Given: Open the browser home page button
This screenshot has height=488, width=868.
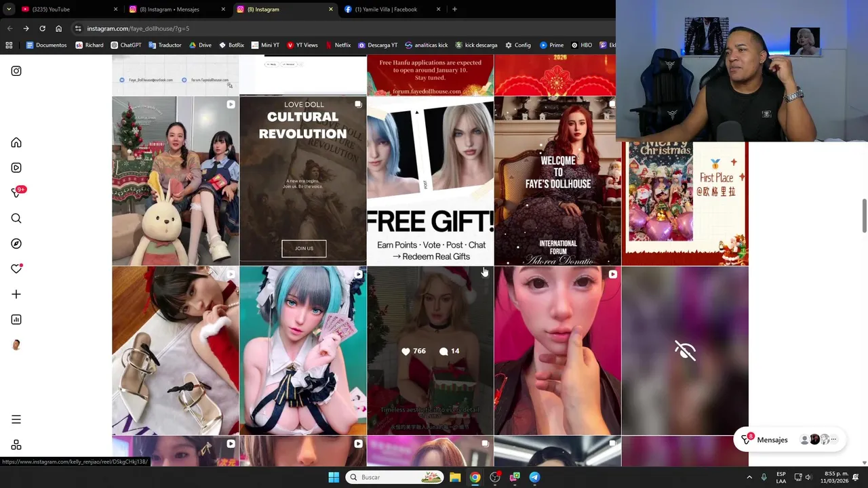Looking at the screenshot, I should pos(58,28).
